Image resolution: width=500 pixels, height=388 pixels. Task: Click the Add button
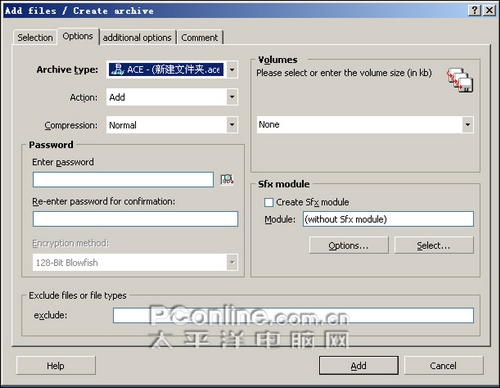pos(359,366)
